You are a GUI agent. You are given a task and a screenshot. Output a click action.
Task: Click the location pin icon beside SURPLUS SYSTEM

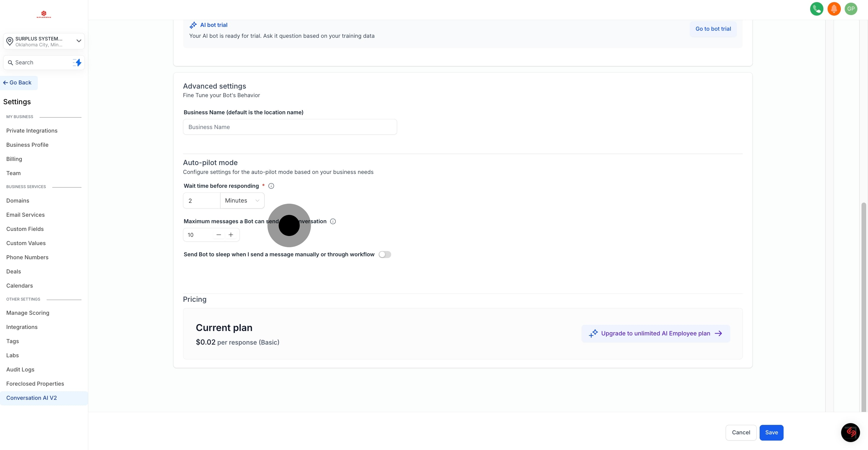9,41
